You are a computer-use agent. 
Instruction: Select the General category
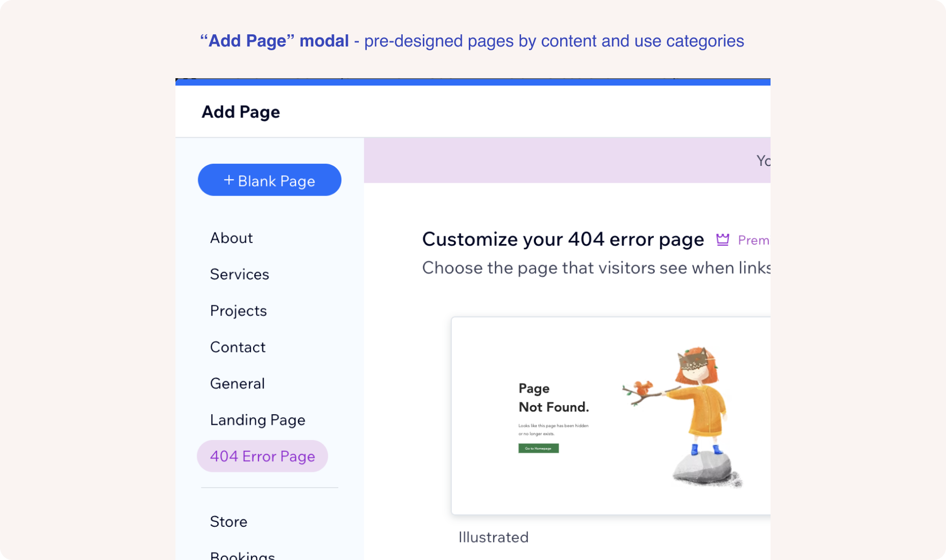(x=237, y=384)
